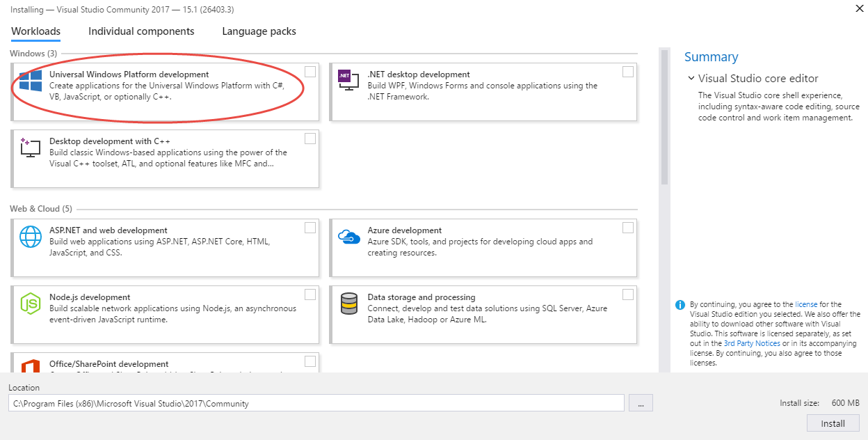868x440 pixels.
Task: Click the ASP.NET and web development globe icon
Action: coord(29,236)
